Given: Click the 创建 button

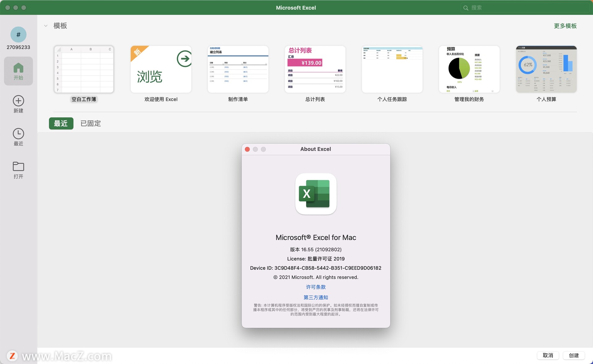Looking at the screenshot, I should point(574,355).
